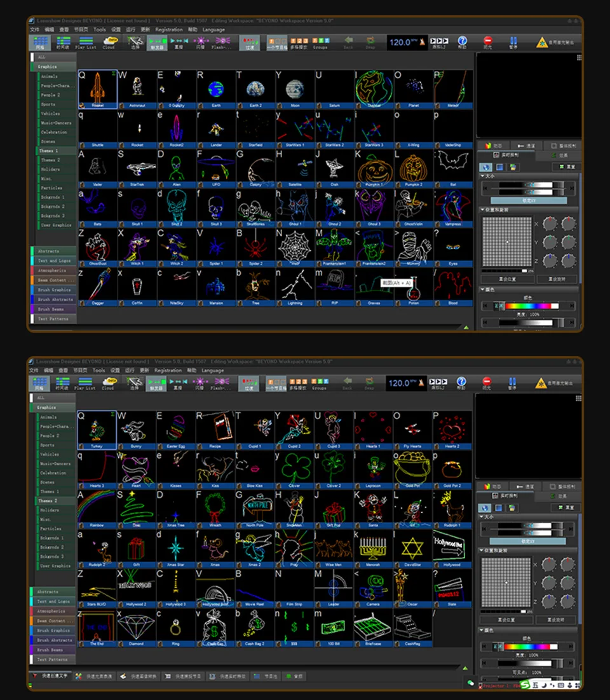
Task: Click the metronome icon beside 120.0 in top window
Action: pyautogui.click(x=422, y=43)
